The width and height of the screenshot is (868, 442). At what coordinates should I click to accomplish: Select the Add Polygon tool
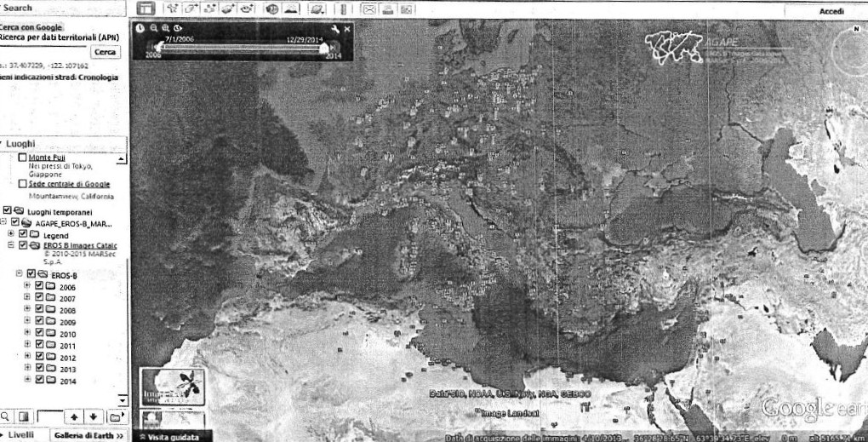[191, 9]
